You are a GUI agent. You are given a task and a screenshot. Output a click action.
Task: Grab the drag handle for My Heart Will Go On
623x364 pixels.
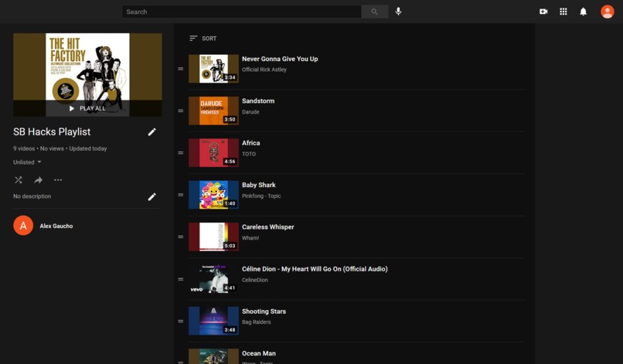pyautogui.click(x=181, y=279)
